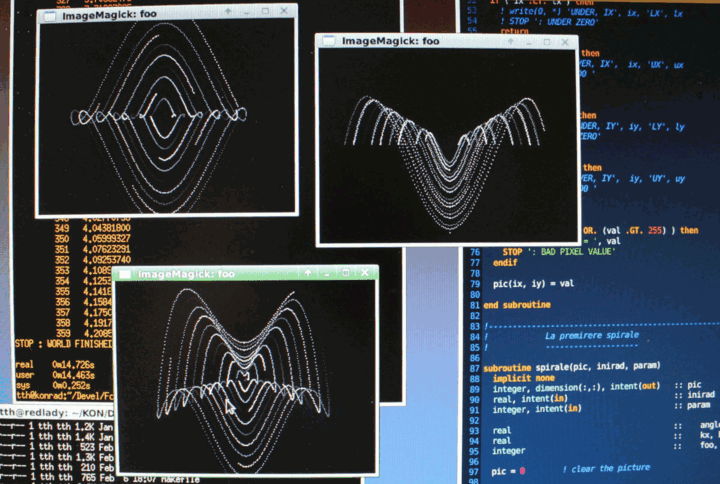Click the 'endif' keyword on line 77
This screenshot has height=484, width=720.
(x=505, y=263)
